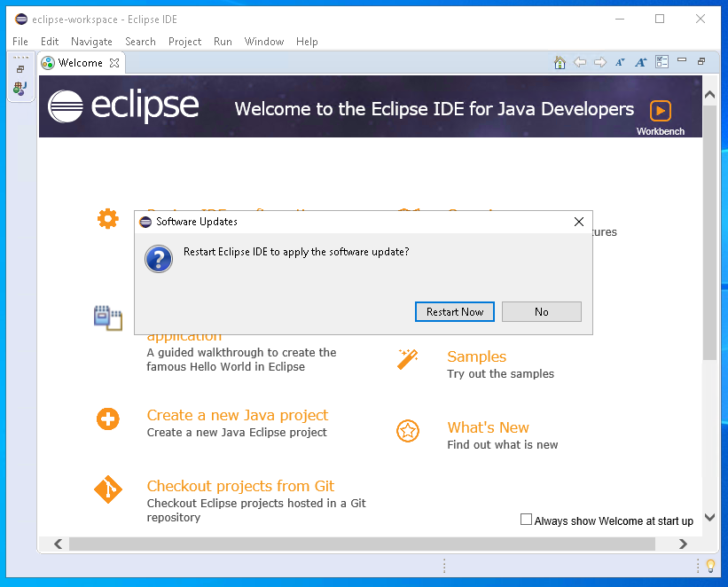Open the Samples link

tap(476, 356)
